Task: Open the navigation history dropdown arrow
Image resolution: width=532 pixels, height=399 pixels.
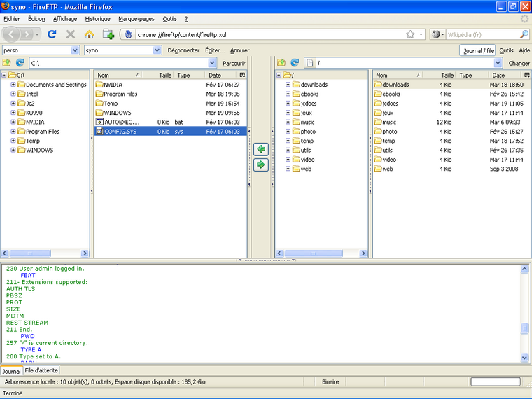Action: (36, 34)
